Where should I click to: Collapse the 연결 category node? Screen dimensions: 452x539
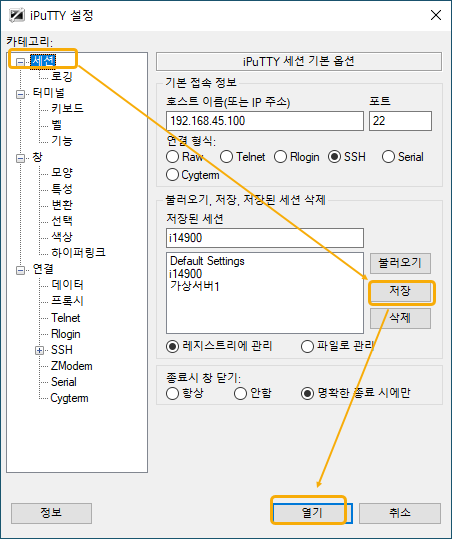point(21,270)
